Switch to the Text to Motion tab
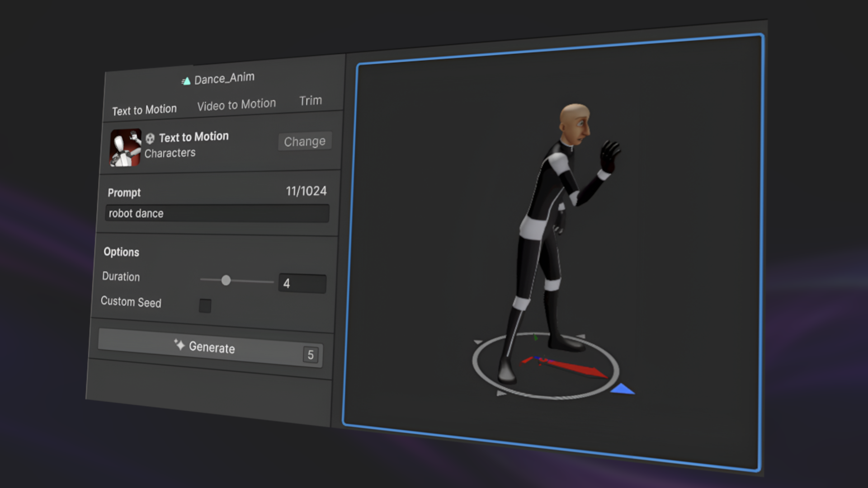The height and width of the screenshot is (488, 868). [145, 109]
